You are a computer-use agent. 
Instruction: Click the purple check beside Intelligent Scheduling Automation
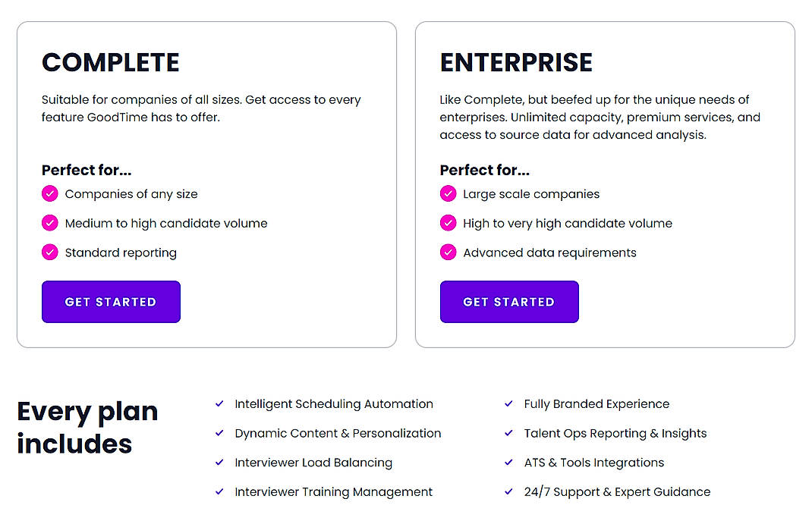[x=219, y=404]
